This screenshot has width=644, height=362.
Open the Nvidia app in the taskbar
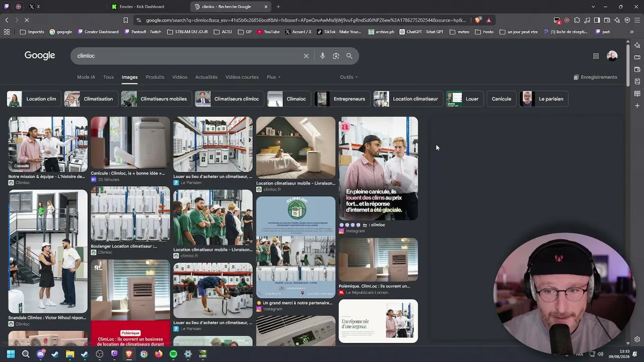tap(203, 354)
